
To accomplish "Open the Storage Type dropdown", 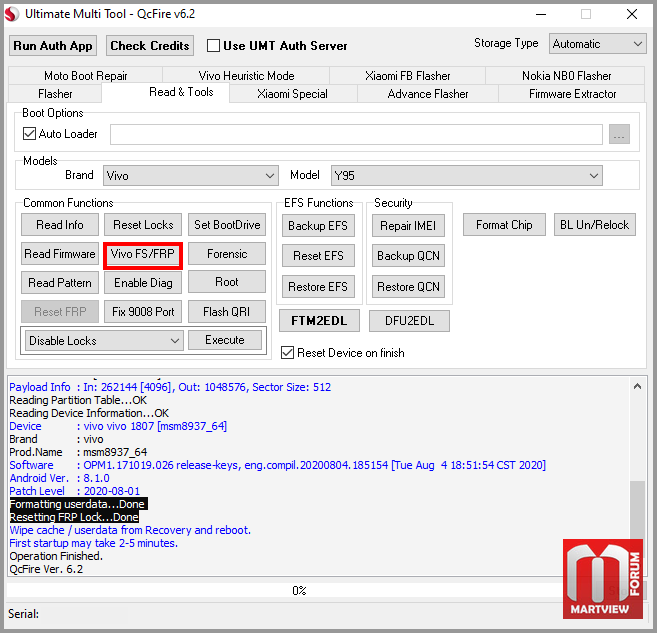I will click(x=598, y=44).
